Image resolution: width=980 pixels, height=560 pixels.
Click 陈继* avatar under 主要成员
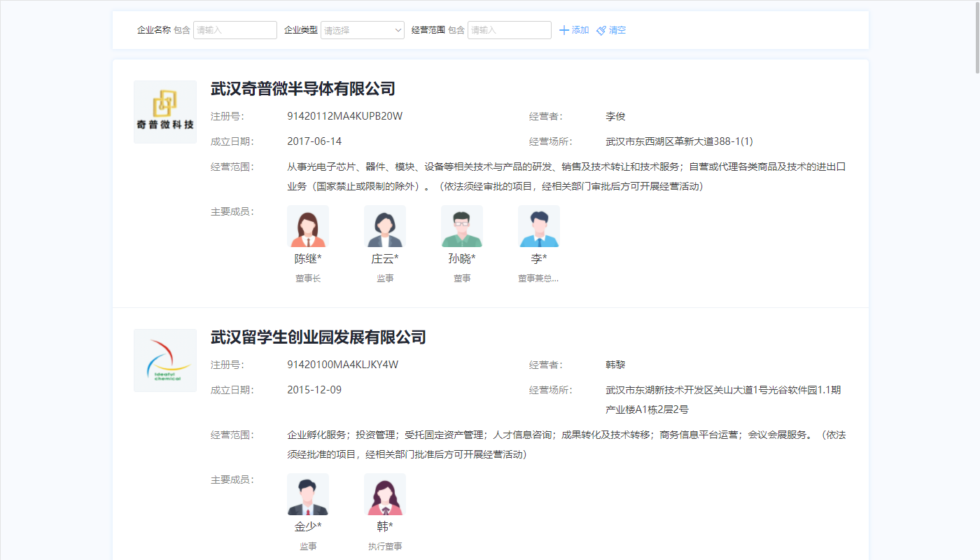(308, 226)
